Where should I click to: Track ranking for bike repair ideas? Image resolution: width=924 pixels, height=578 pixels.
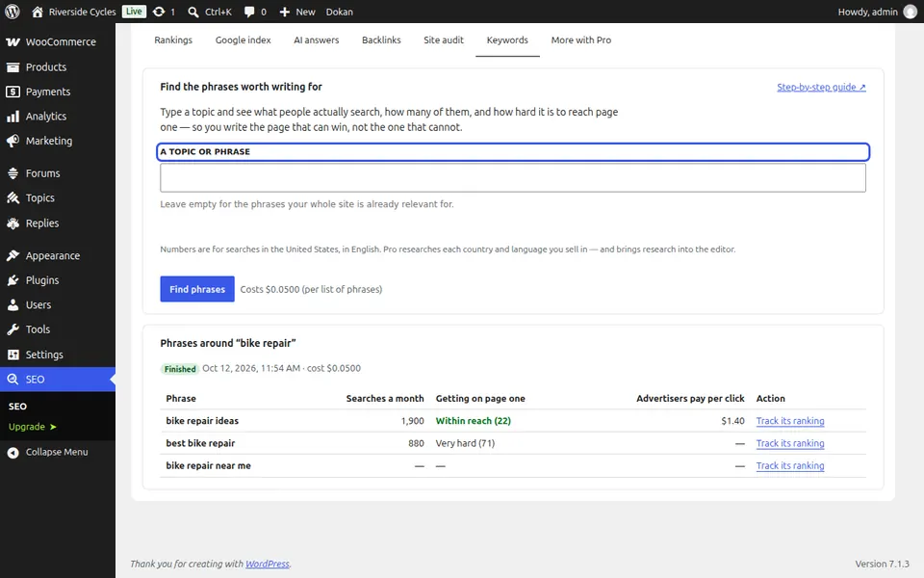coord(790,421)
